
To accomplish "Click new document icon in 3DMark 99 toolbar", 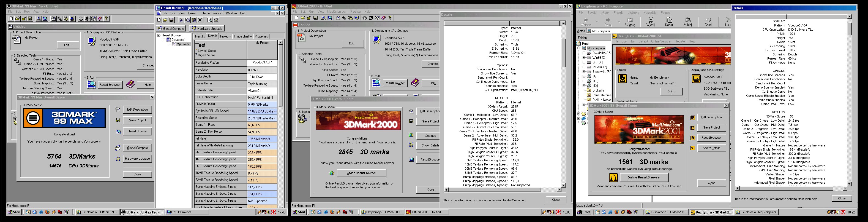I will 11,18.
